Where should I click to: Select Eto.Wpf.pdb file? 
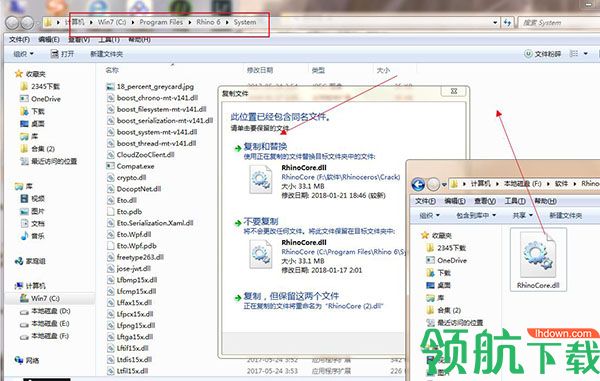(132, 246)
